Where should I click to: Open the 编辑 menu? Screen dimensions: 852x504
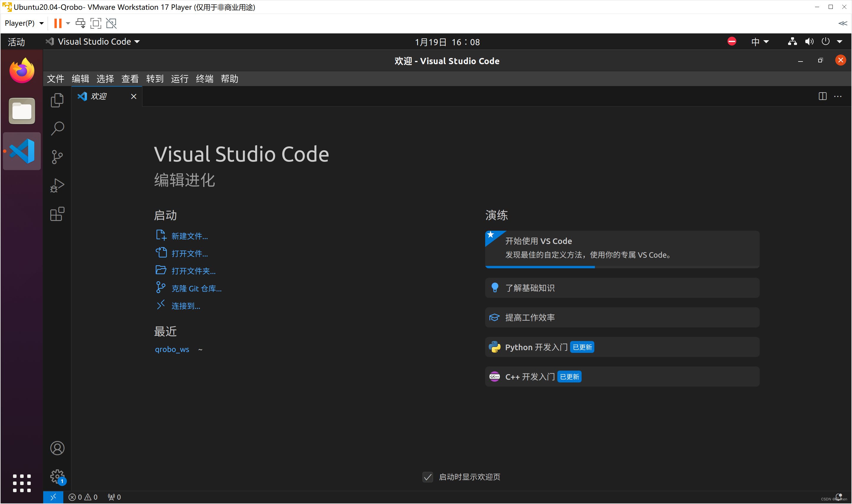point(80,79)
